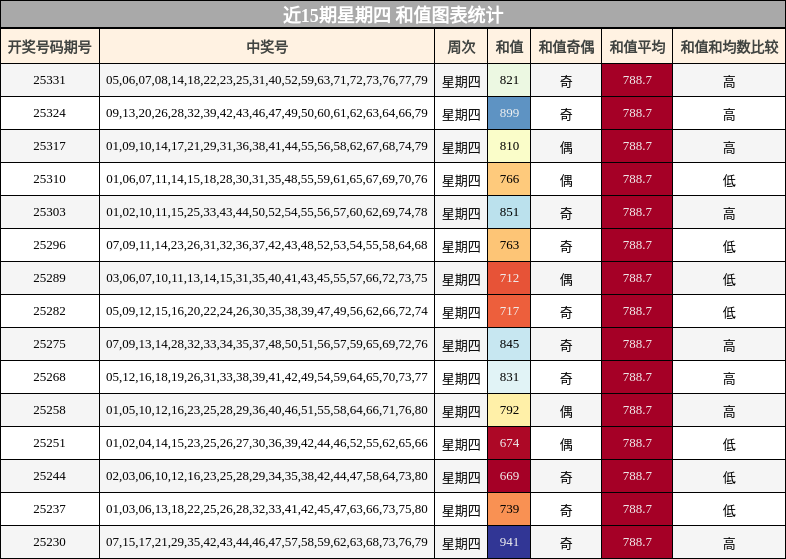Click the sum value cell 739
This screenshot has height=559, width=786.
509,509
